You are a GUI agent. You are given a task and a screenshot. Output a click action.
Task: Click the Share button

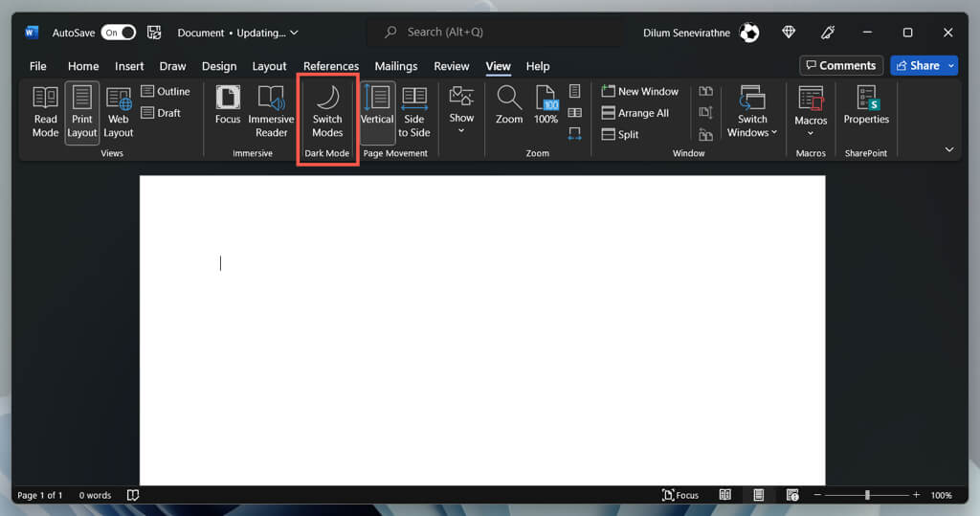[918, 66]
